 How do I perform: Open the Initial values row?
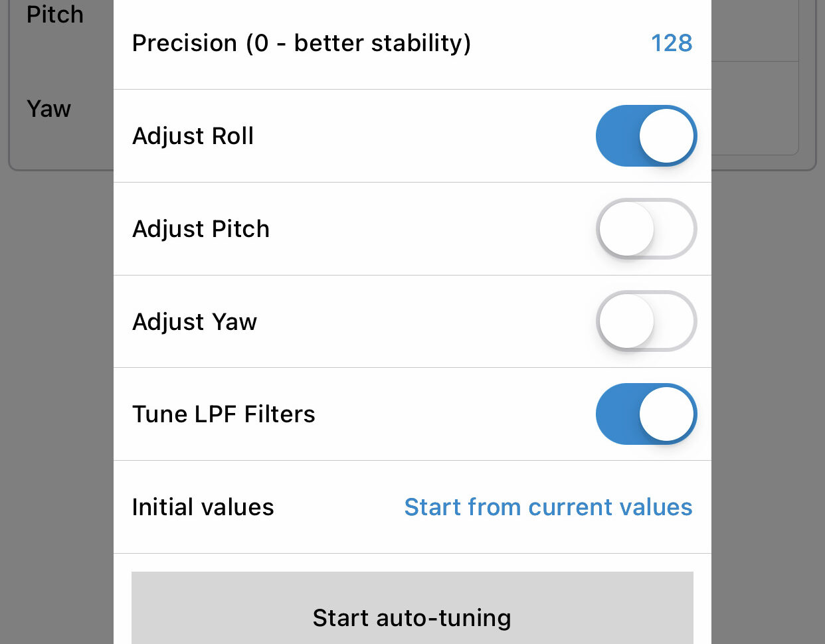pyautogui.click(x=412, y=507)
